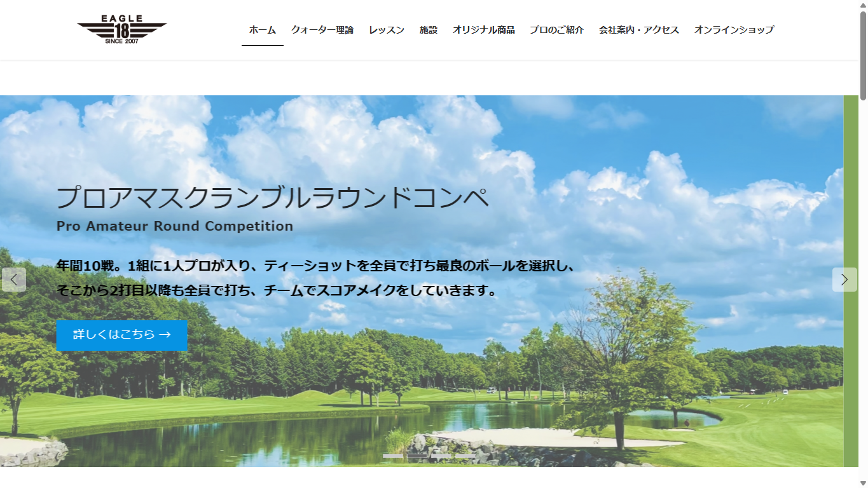Click the subtitle Pro Amateur Round Competition
Viewport: 868px width, 488px height.
coord(175,226)
